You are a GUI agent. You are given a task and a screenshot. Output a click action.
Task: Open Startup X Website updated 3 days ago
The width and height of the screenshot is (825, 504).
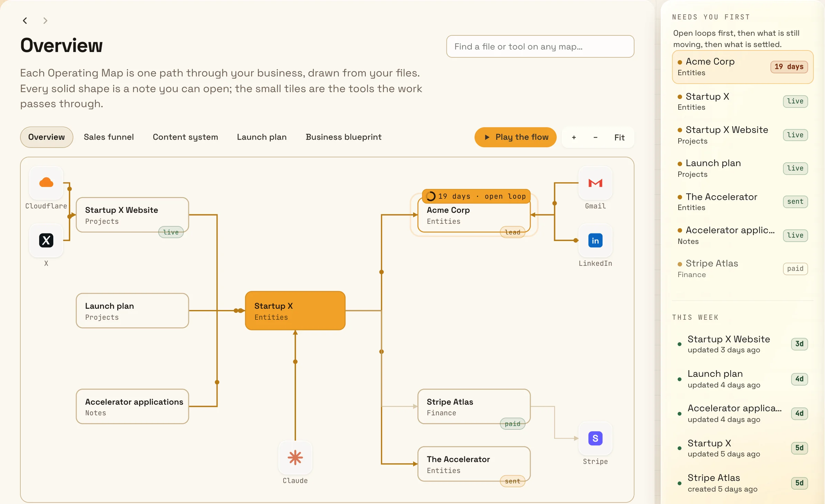pos(742,344)
